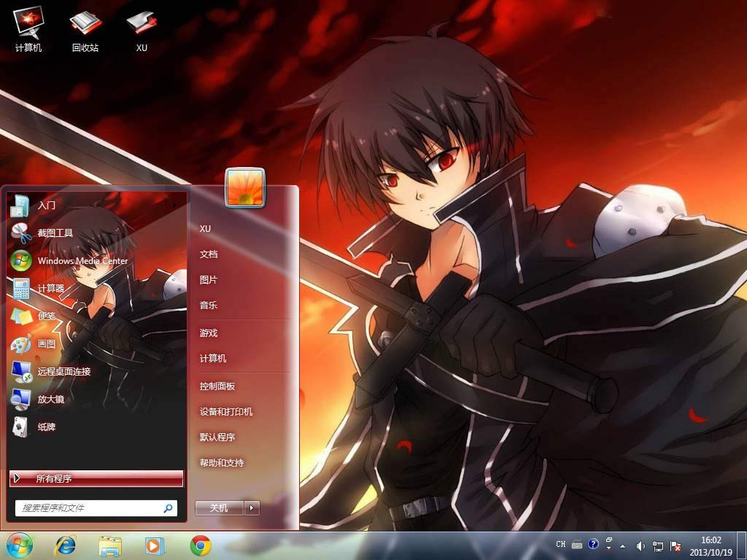This screenshot has height=560, width=747.
Task: Open 设备和打印机 (Devices and Printers)
Action: point(226,412)
